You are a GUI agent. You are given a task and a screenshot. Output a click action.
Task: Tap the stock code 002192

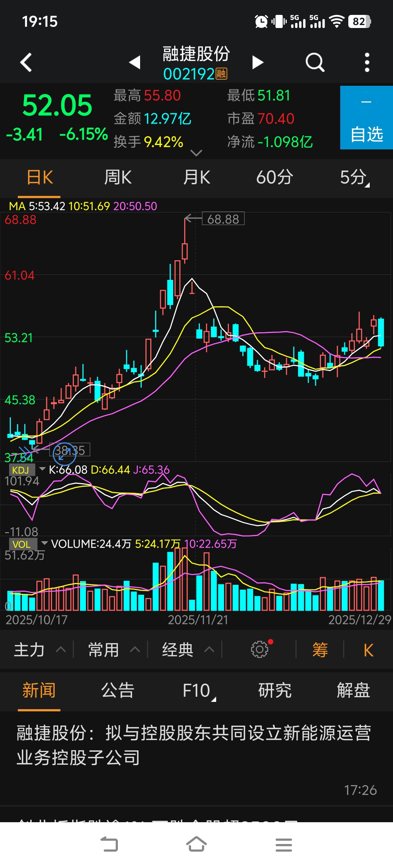click(x=188, y=74)
